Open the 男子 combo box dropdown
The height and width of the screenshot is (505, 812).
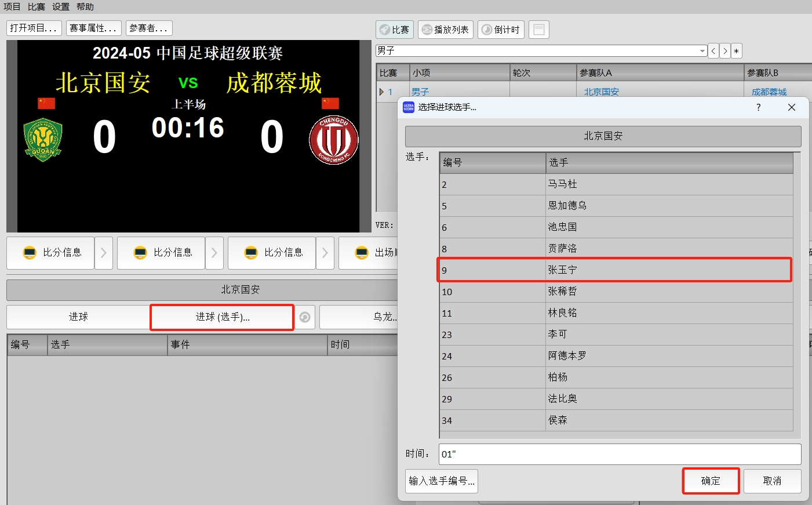(701, 51)
